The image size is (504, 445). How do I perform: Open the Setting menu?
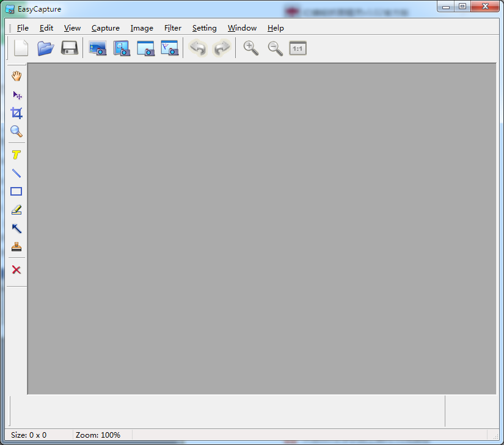tap(205, 28)
